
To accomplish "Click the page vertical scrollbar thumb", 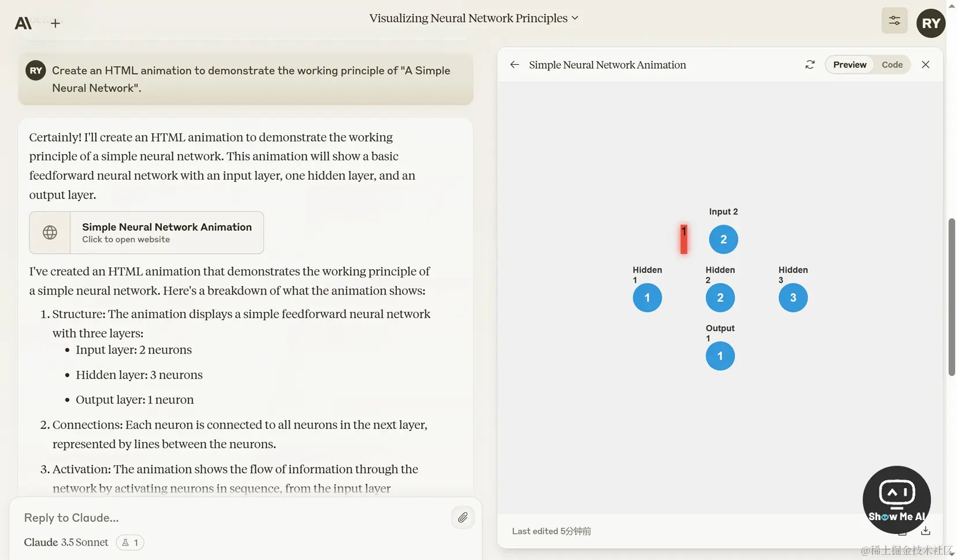I will click(x=952, y=297).
